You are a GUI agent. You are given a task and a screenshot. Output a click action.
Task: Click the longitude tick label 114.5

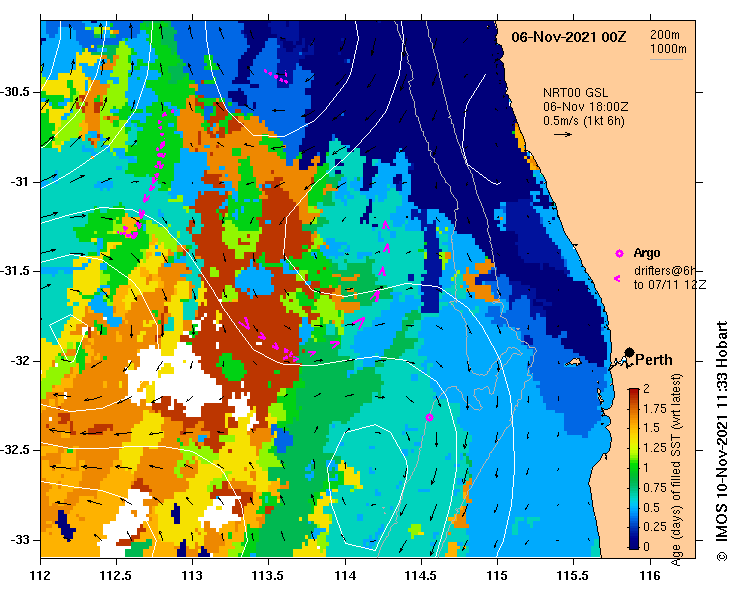[x=421, y=576]
